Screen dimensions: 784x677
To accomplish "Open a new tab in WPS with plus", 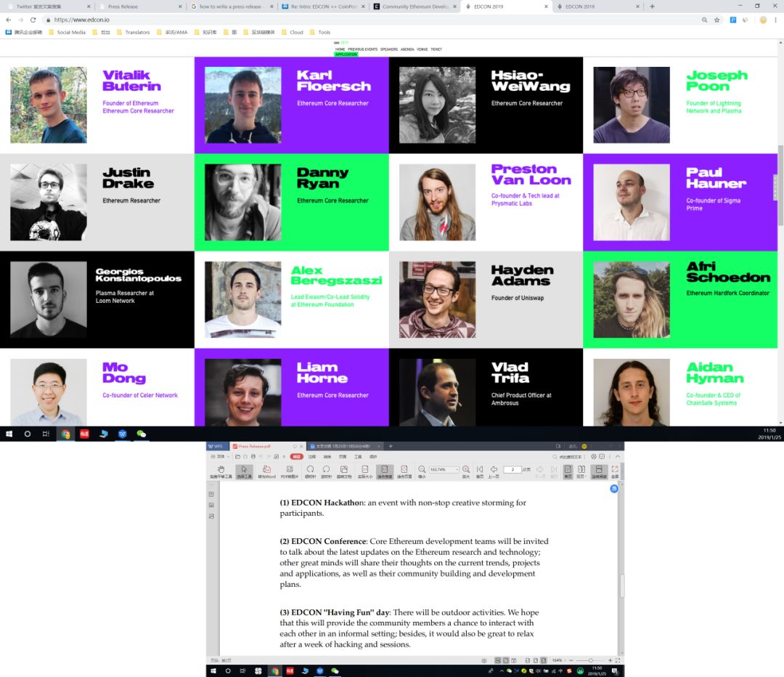I will 391,446.
